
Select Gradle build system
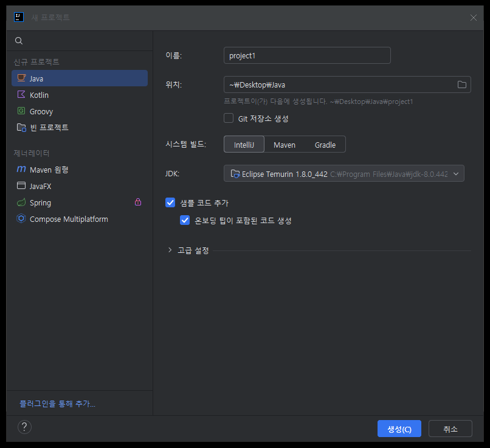(x=325, y=145)
